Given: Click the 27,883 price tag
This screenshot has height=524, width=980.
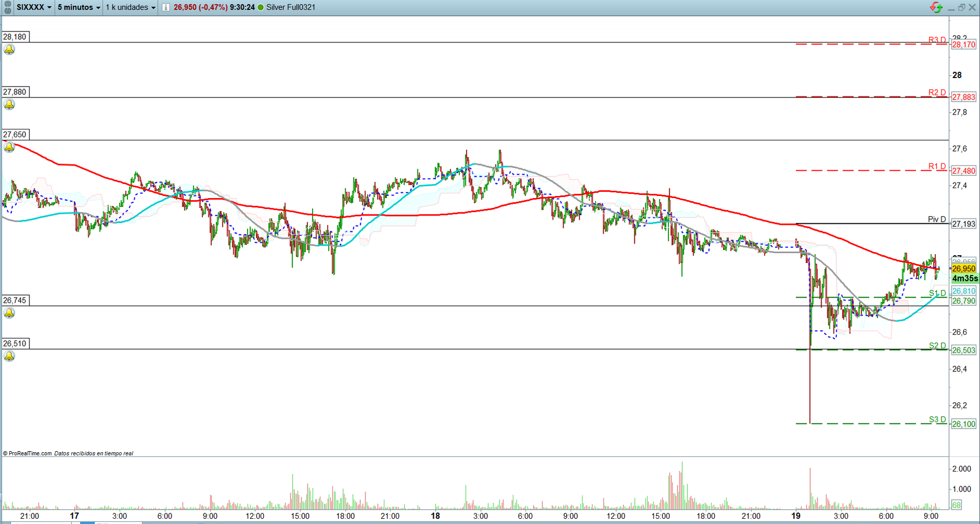Looking at the screenshot, I should [x=964, y=97].
